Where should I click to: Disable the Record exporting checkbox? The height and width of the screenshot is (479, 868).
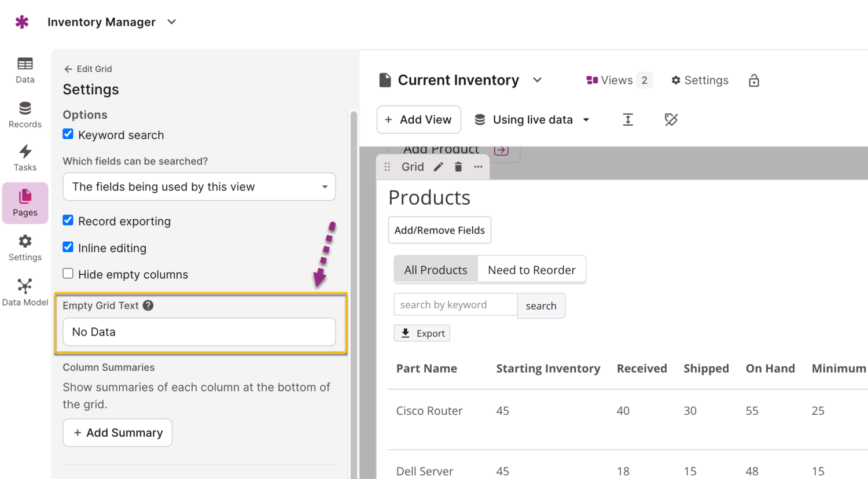[x=68, y=220]
